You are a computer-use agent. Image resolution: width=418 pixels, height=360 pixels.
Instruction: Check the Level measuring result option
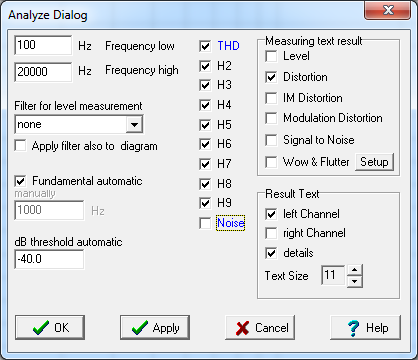tap(271, 56)
